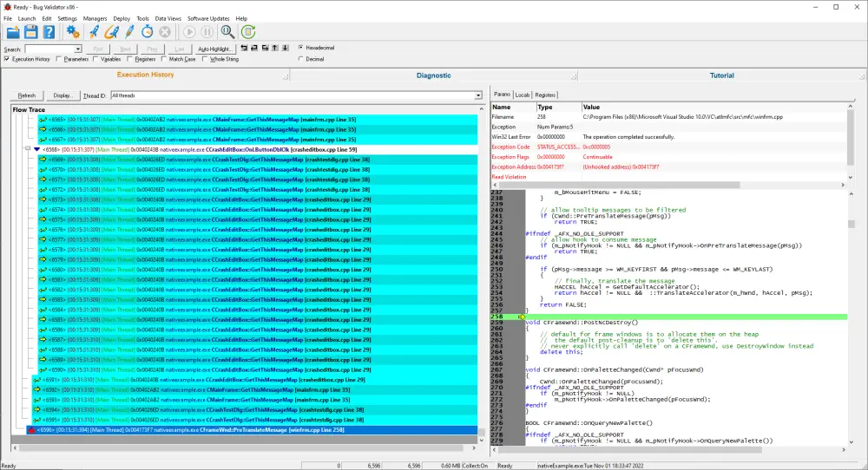
Task: Click the first small arrow icon after Auto Highlight
Action: pyautogui.click(x=244, y=48)
